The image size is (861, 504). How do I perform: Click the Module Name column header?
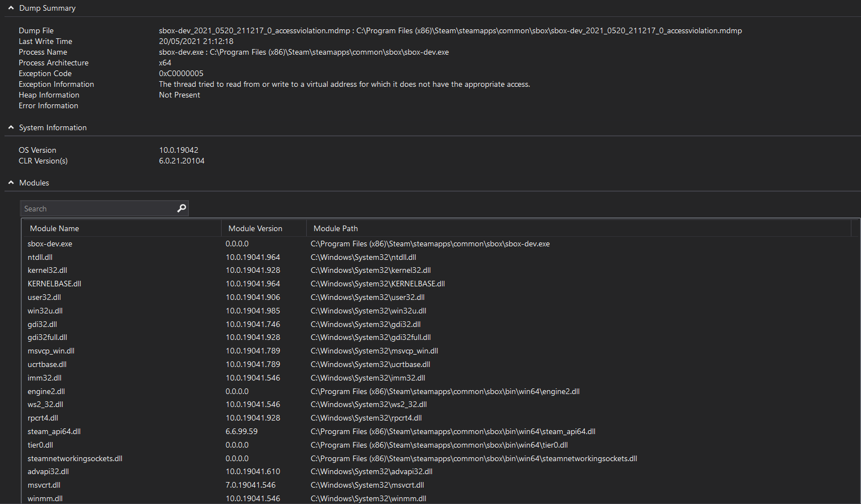54,228
